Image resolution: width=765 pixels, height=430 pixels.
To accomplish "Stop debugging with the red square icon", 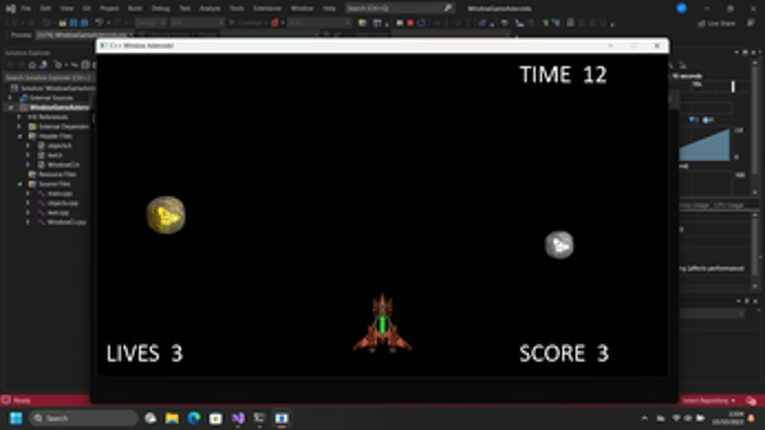I will [x=410, y=22].
